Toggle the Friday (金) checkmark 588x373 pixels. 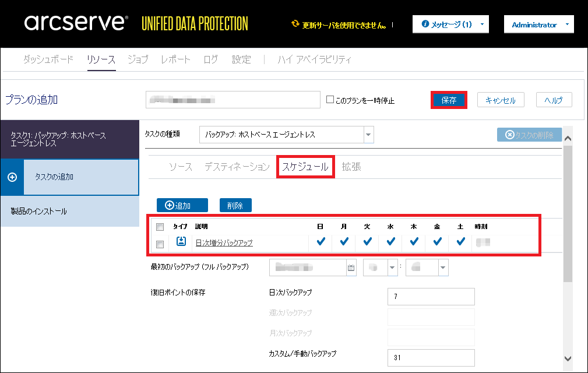point(437,241)
